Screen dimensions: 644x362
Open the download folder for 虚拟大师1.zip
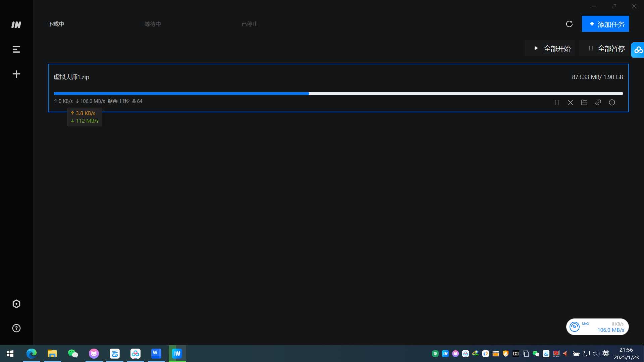click(x=584, y=103)
